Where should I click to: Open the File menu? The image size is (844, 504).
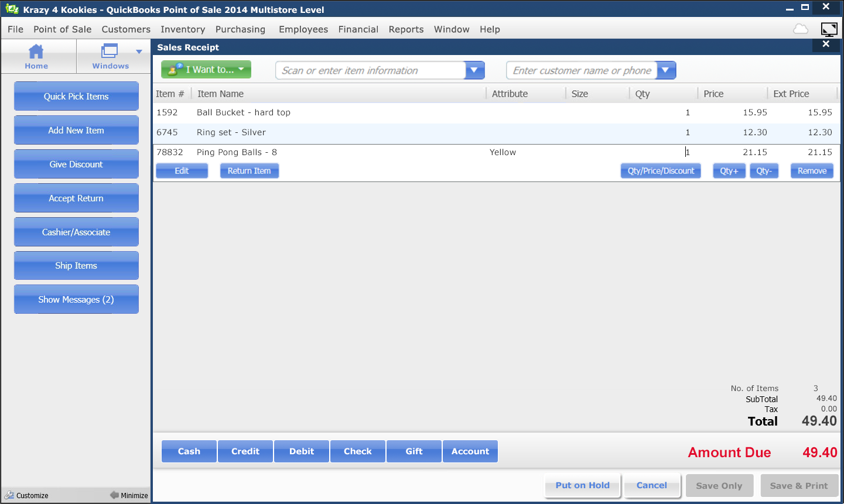(16, 29)
